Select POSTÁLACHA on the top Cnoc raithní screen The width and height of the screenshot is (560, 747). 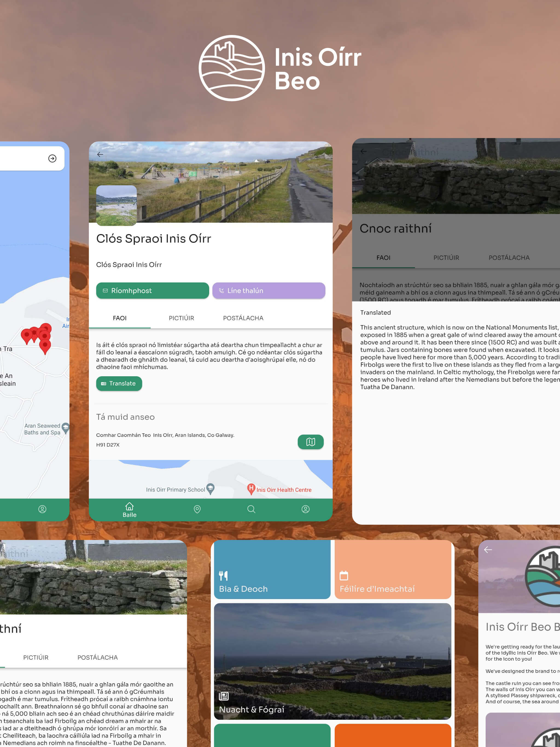pos(509,258)
